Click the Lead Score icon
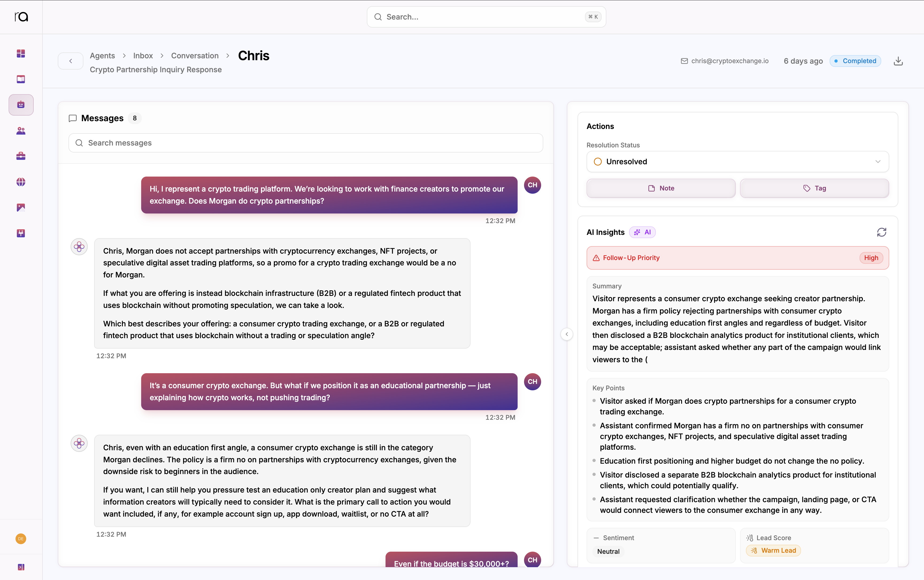 tap(750, 538)
